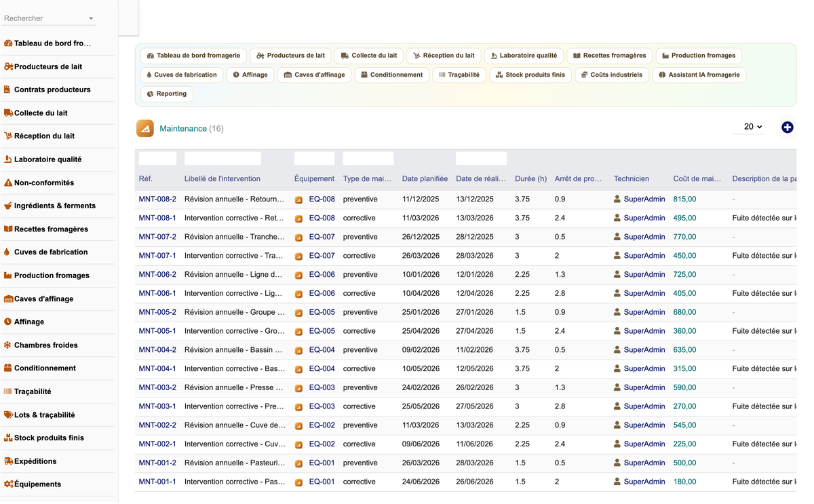The width and height of the screenshot is (814, 504).
Task: Open Assistant IA fromagerie top tab
Action: [699, 75]
